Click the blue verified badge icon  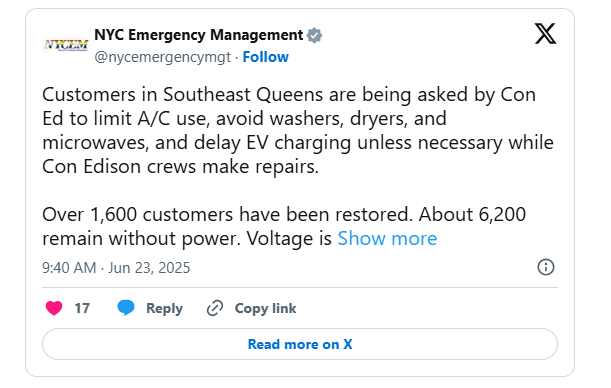pos(314,35)
